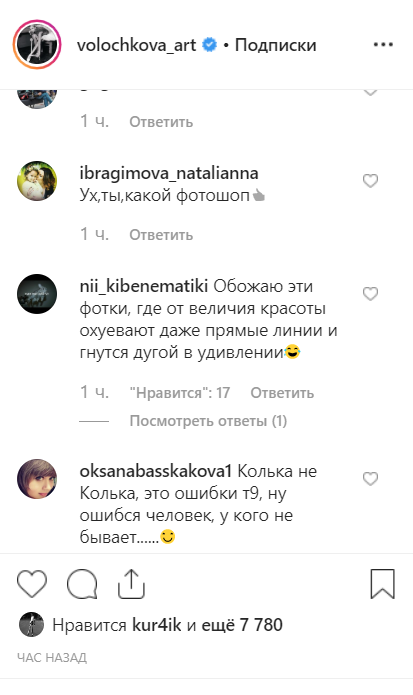
Task: Open kur4ik small avatar near likes
Action: point(31,625)
